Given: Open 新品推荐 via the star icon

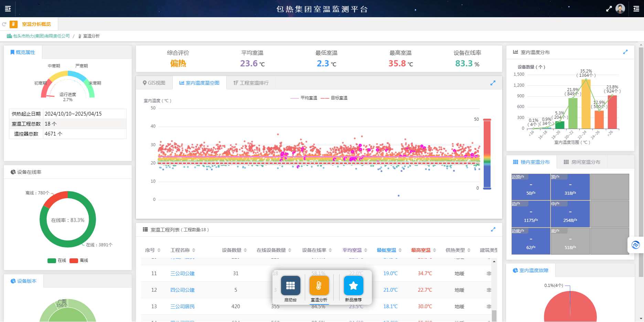Looking at the screenshot, I should click(353, 286).
